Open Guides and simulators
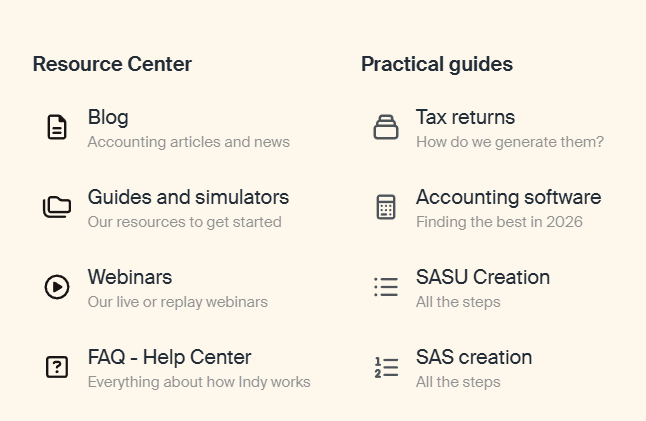The height and width of the screenshot is (421, 646). click(x=188, y=197)
